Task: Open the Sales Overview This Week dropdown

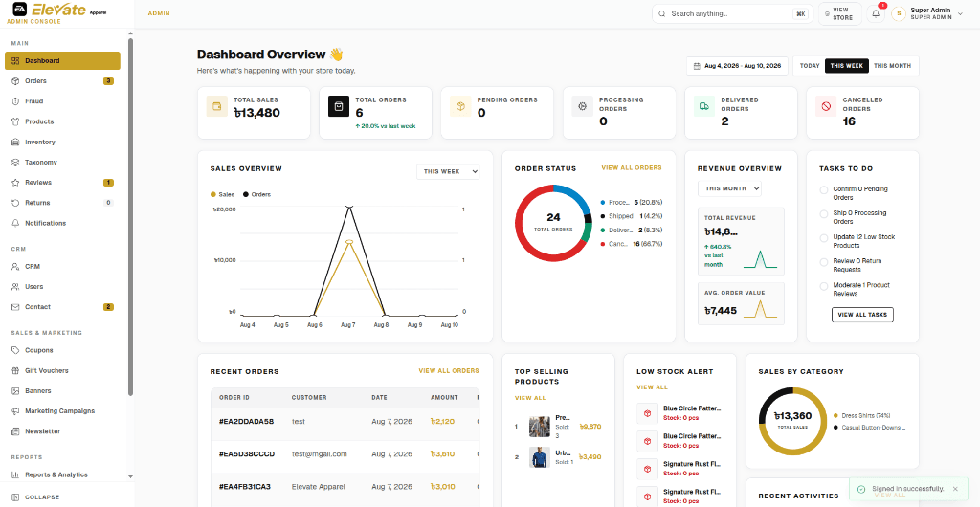Action: pos(448,171)
